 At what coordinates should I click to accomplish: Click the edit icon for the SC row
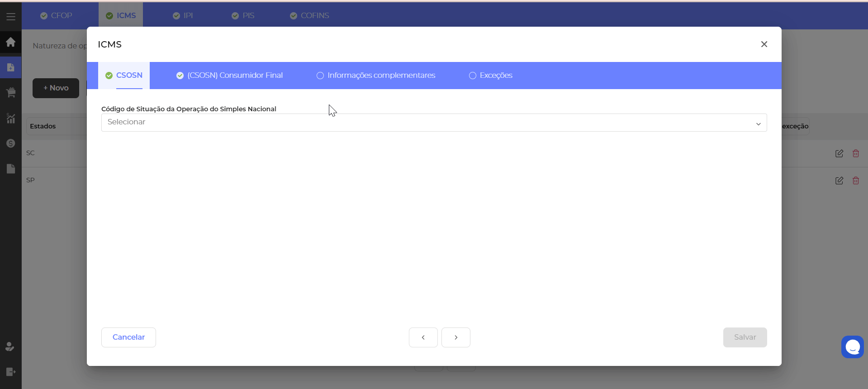(839, 153)
